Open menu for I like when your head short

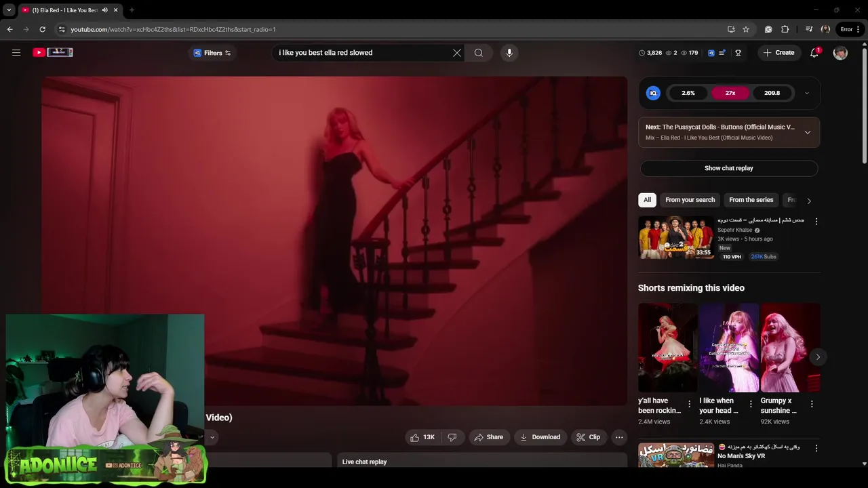coord(750,404)
